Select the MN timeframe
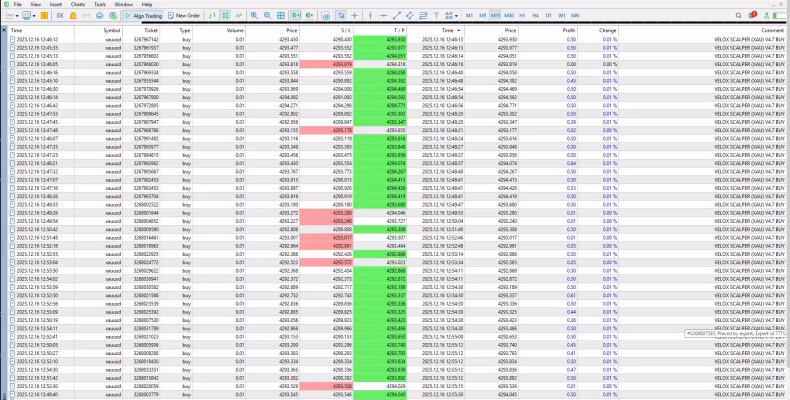 click(x=575, y=16)
